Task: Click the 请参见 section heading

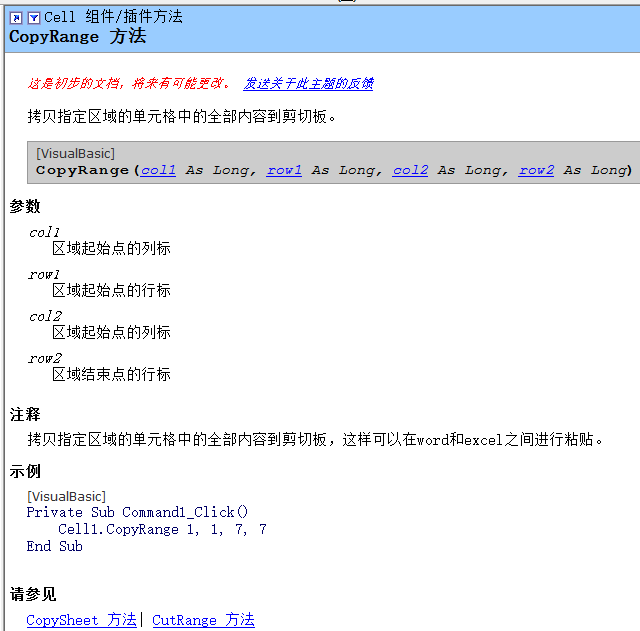Action: click(33, 594)
